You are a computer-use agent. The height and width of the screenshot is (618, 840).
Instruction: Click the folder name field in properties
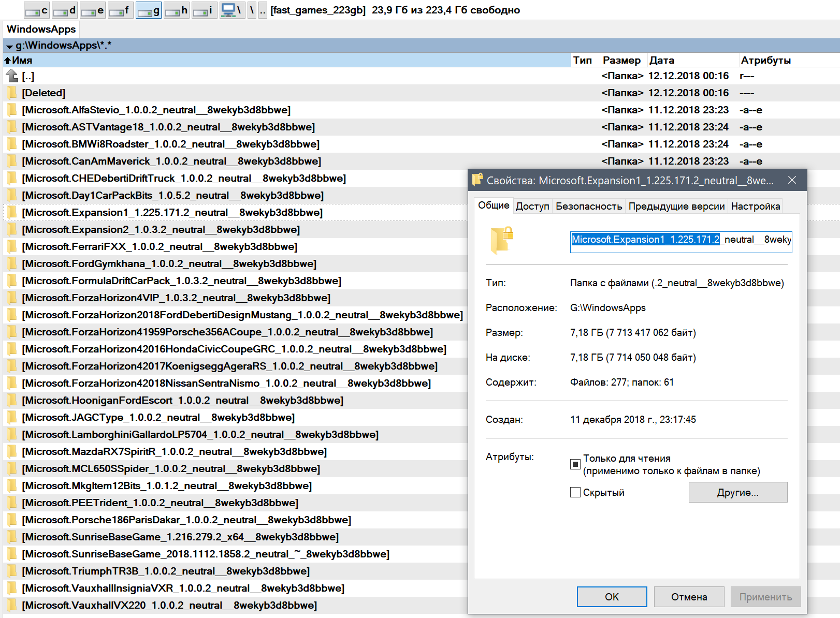point(681,242)
